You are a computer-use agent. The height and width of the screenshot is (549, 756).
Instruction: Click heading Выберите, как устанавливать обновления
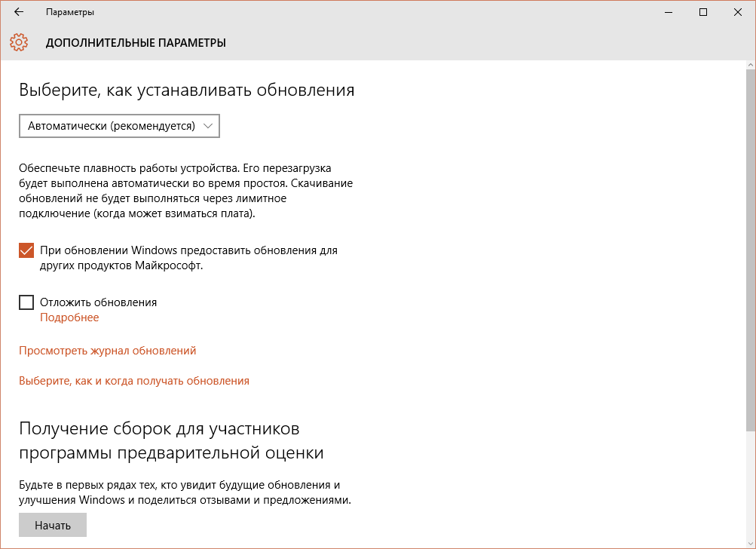[187, 90]
